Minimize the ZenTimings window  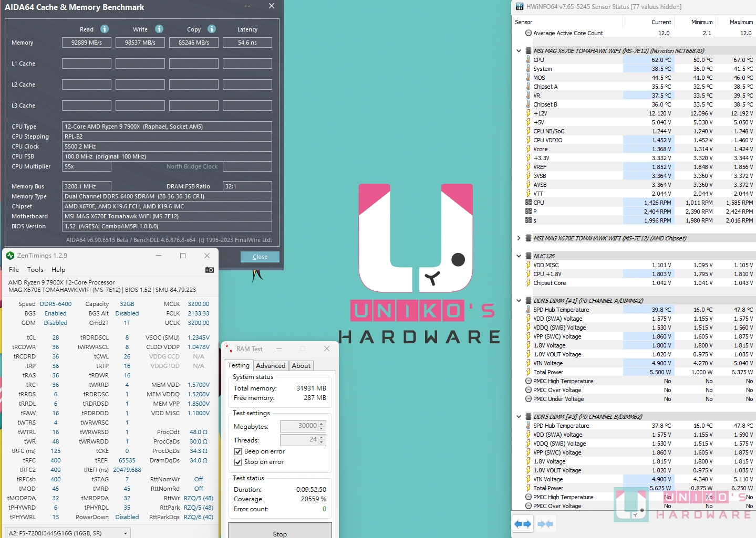coord(159,256)
